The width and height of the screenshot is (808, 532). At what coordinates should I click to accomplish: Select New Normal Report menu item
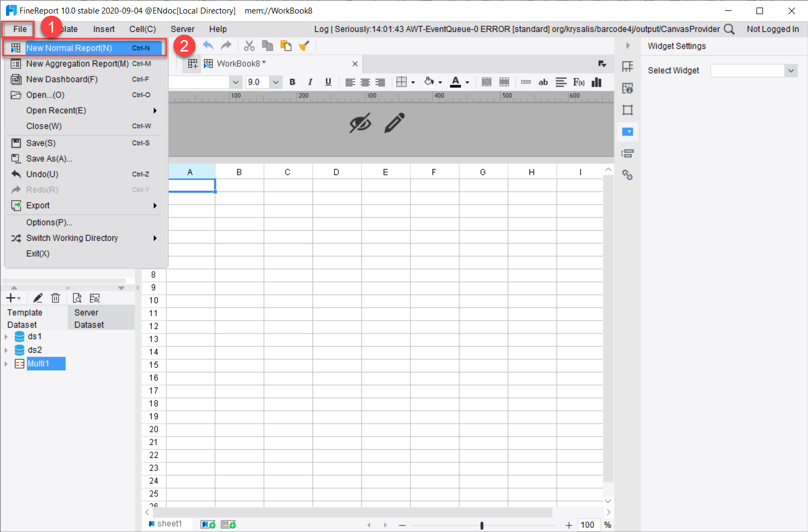84,48
